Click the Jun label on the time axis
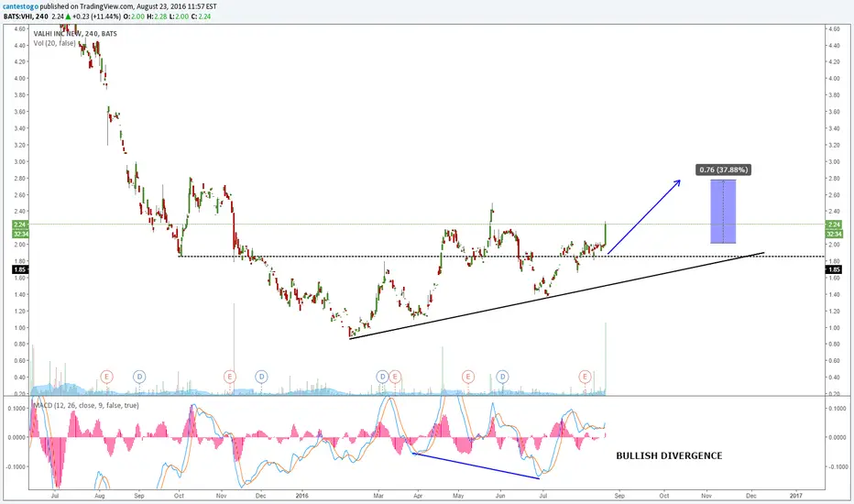The image size is (854, 504). click(x=500, y=496)
